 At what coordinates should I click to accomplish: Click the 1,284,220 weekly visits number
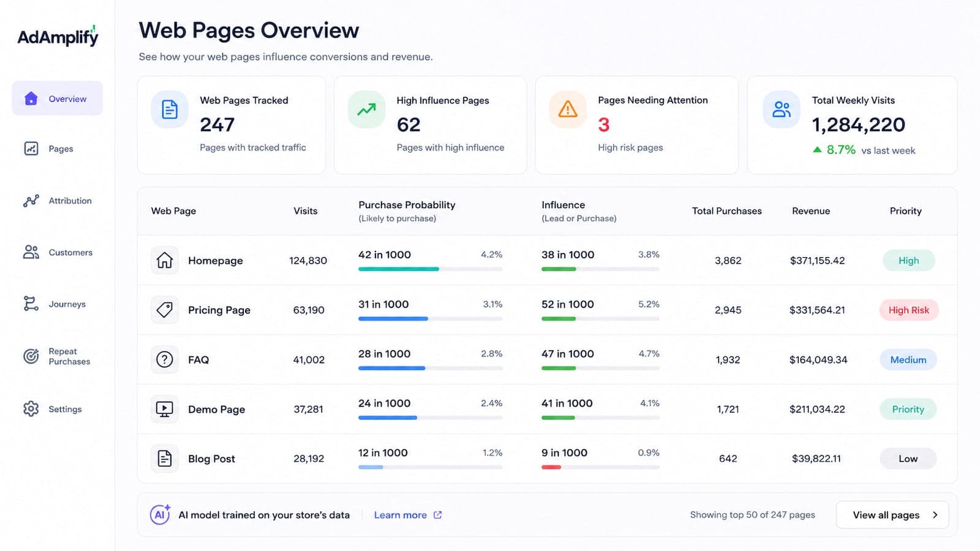pos(858,124)
